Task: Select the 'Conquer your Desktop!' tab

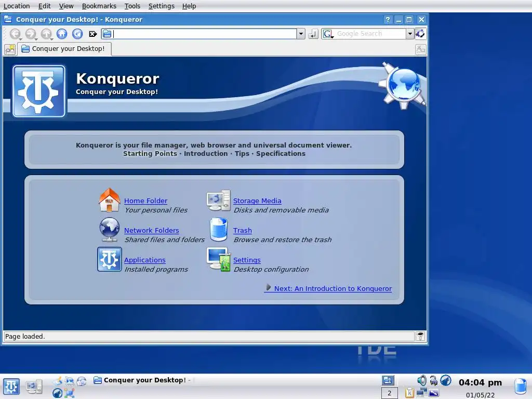Action: pyautogui.click(x=64, y=49)
